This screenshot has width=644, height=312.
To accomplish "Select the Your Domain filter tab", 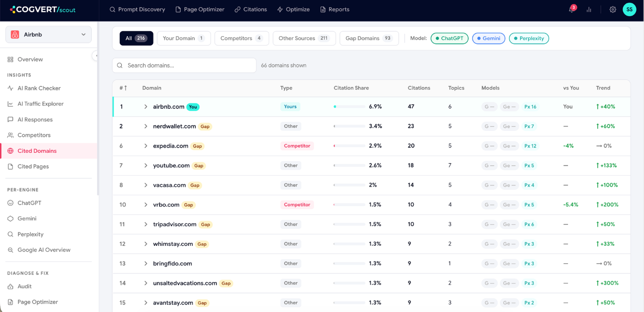I will pos(184,38).
